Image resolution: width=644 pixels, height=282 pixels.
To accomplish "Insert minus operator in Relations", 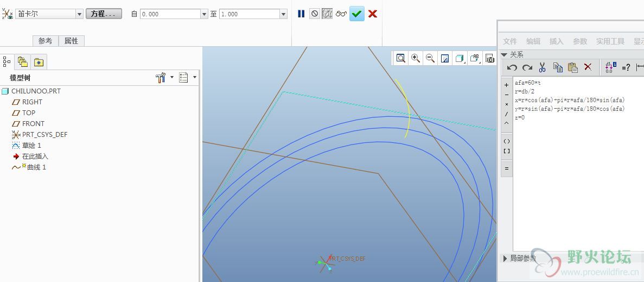I will pyautogui.click(x=507, y=95).
